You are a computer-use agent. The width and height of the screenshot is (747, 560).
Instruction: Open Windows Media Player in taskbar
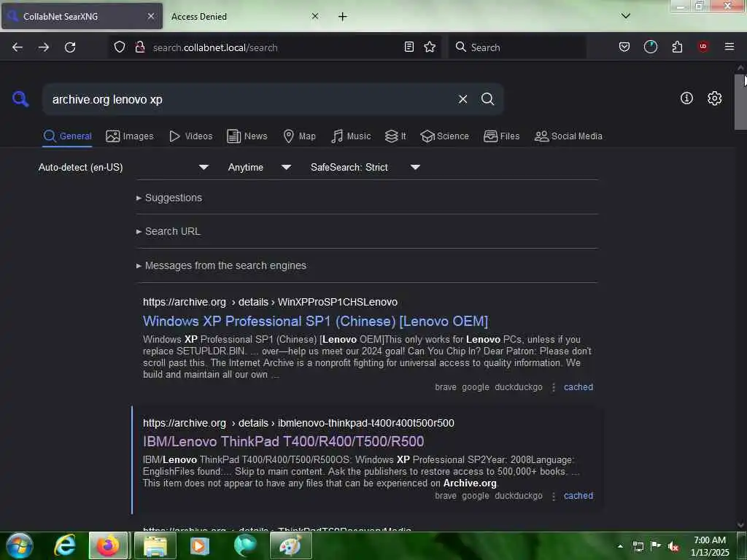point(200,545)
